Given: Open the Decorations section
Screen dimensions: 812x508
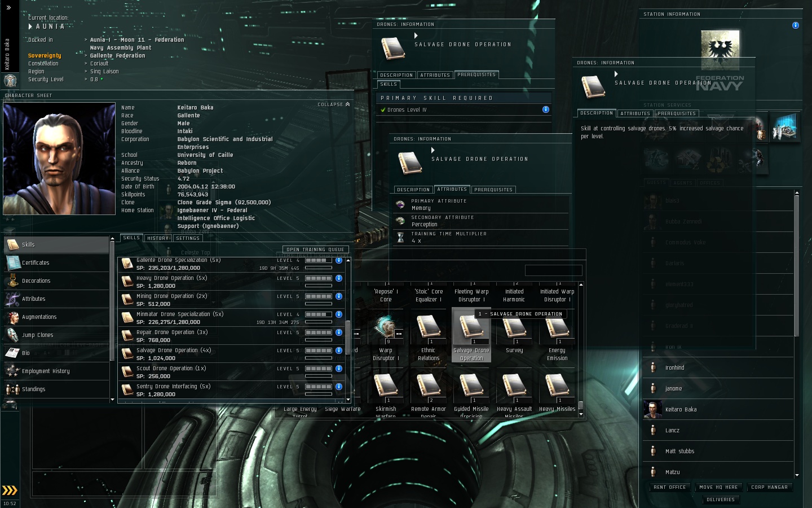Looking at the screenshot, I should [56, 281].
